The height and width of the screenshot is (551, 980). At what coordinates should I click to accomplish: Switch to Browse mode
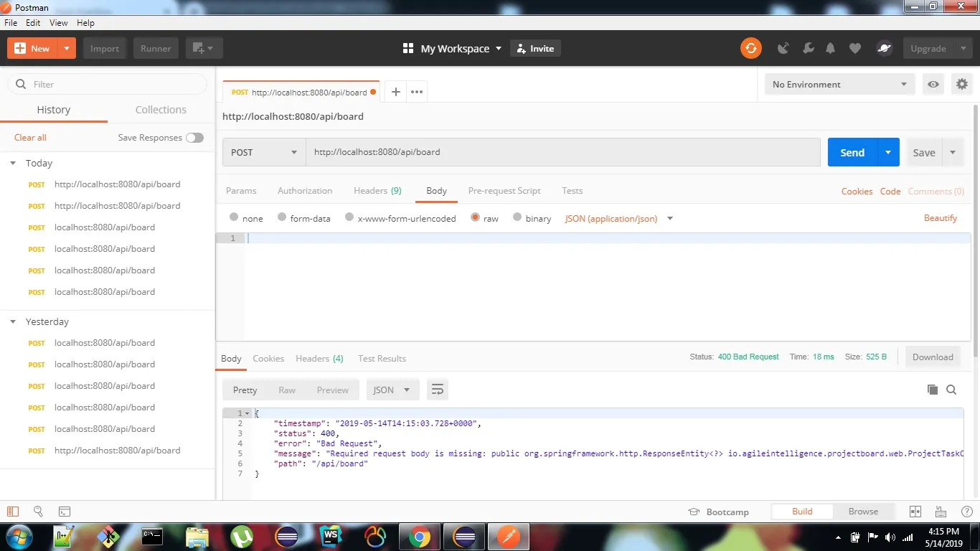863,512
